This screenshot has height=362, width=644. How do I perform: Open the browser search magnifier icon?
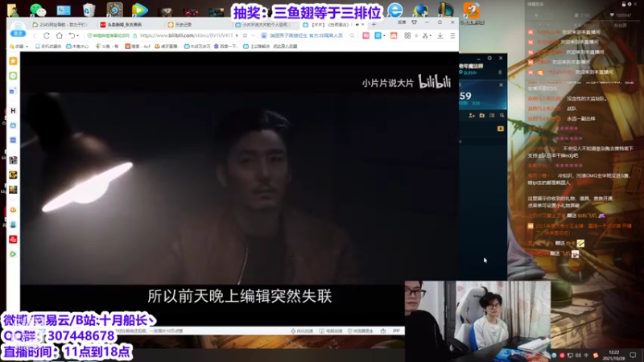tap(352, 35)
